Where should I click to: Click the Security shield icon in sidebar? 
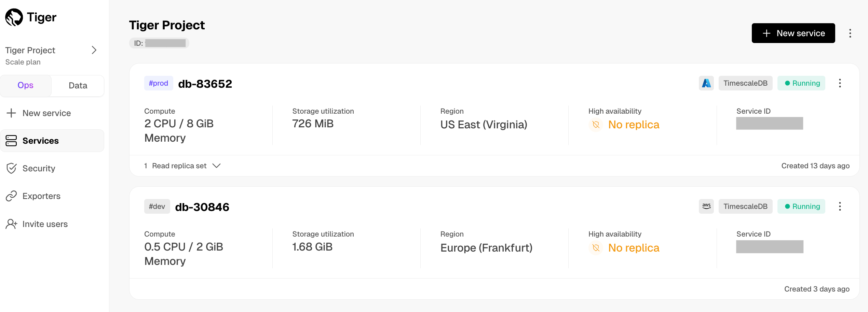coord(11,168)
